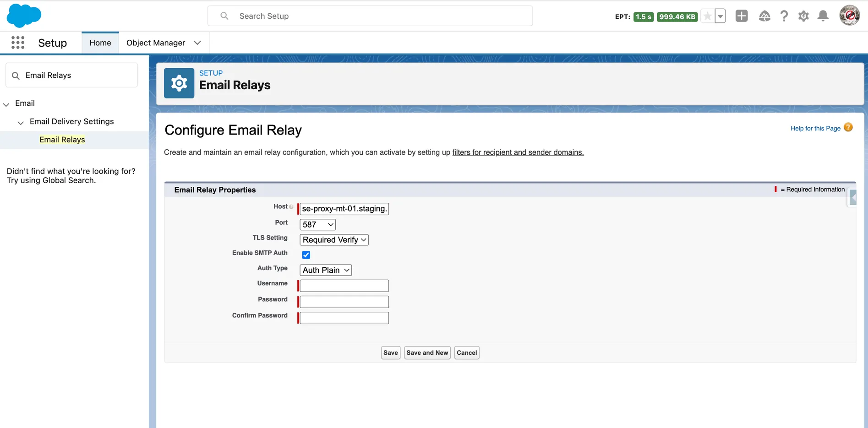Open notifications bell

(823, 16)
